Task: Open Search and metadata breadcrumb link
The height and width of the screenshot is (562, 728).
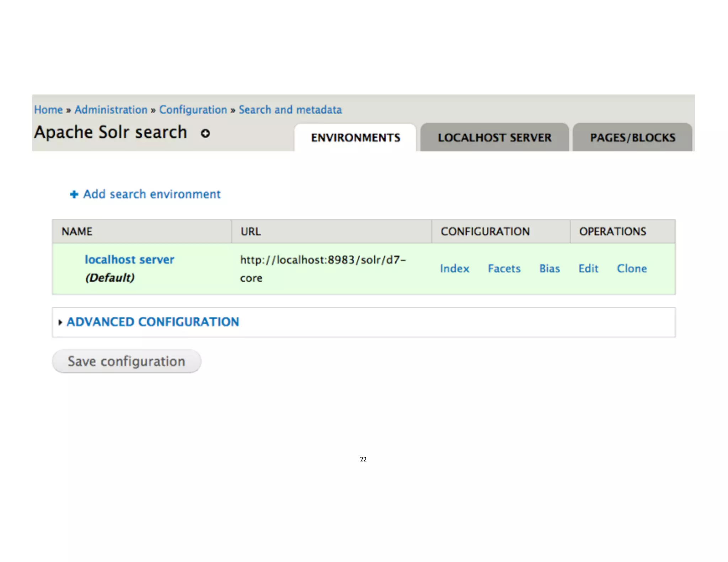Action: pos(290,110)
